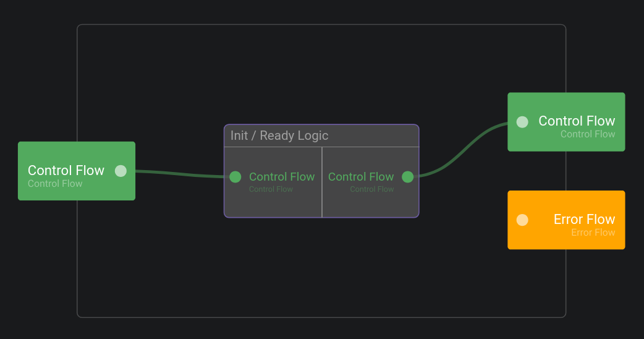Click small Control Flow subtitle in left node
This screenshot has height=339, width=644.
click(55, 184)
